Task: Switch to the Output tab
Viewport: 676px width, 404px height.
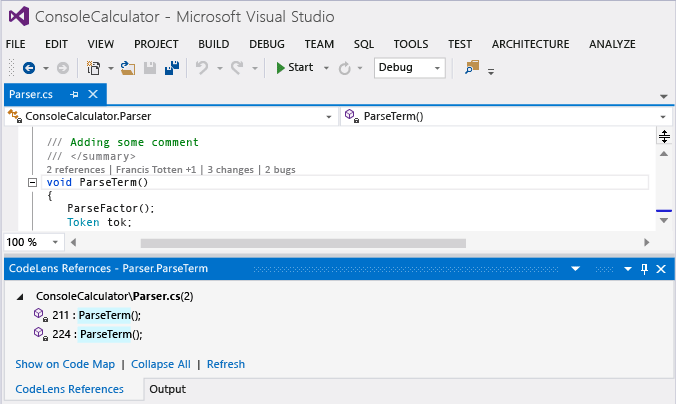Action: click(x=167, y=389)
